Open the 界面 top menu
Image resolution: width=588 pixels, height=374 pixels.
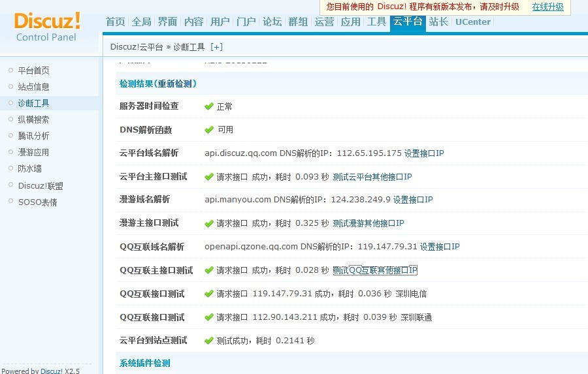point(167,22)
